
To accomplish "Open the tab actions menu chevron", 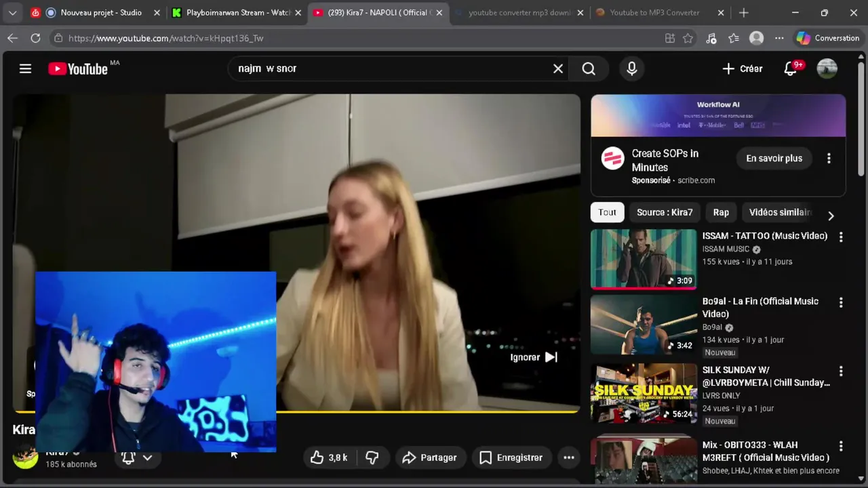I will click(x=12, y=12).
